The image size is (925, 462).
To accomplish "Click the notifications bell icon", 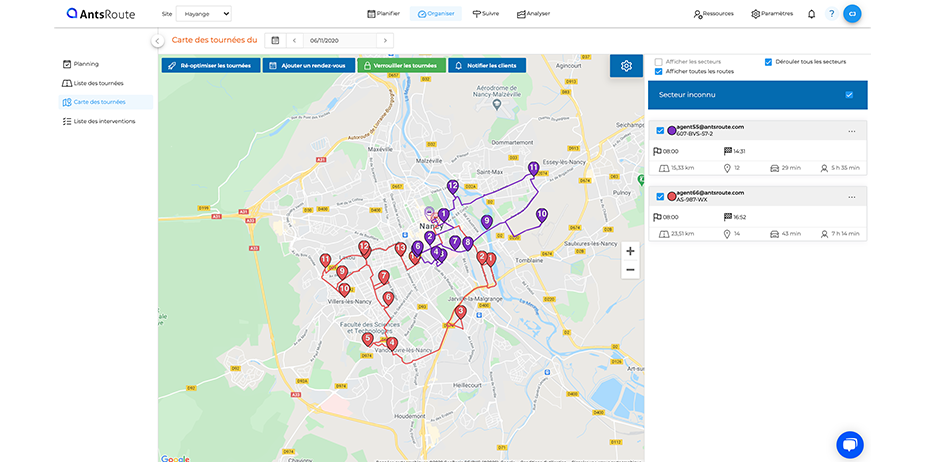I will point(811,14).
